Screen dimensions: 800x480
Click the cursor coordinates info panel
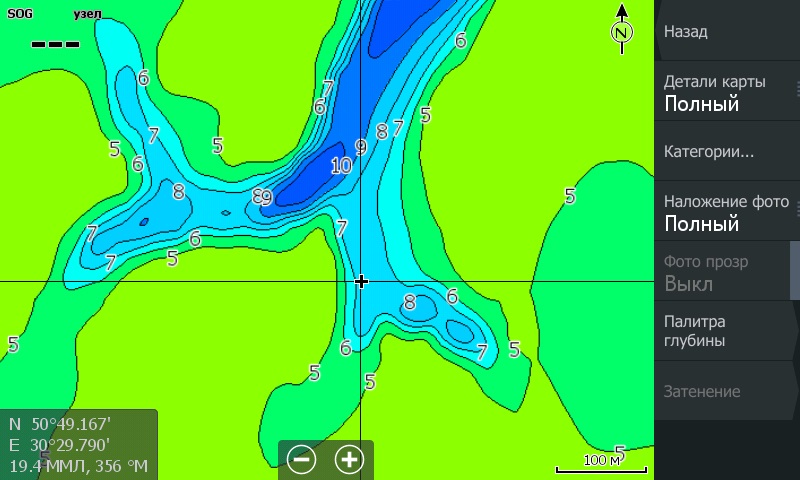click(x=79, y=444)
